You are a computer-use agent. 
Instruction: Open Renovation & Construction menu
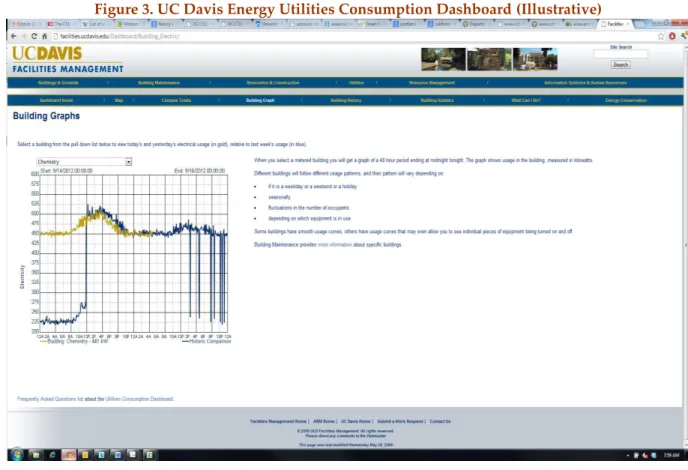coord(272,83)
